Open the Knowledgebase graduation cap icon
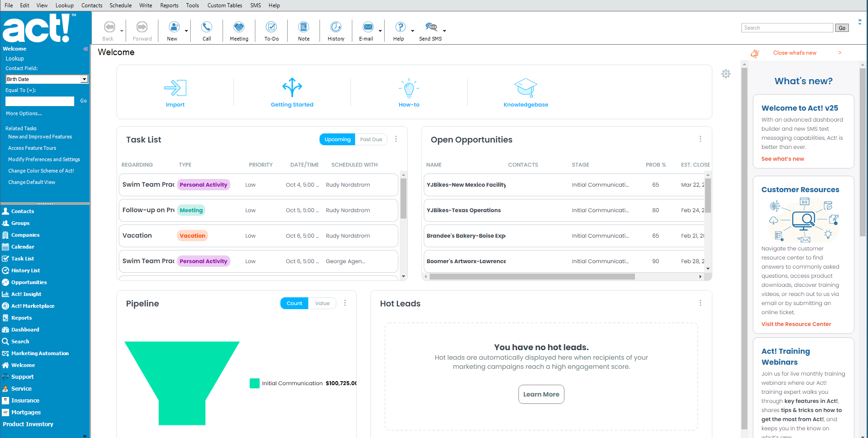Screen dimensions: 868x438 [x=526, y=87]
